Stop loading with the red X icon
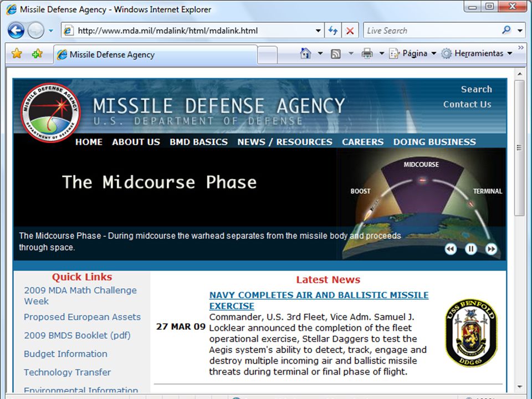Screen dimensions: 532x399 click(x=350, y=31)
